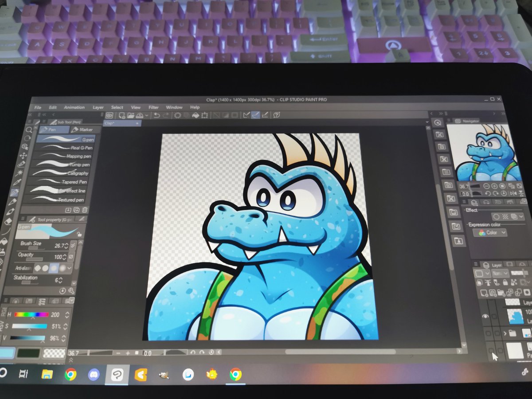Click the Navigator zoom out minus icon
This screenshot has height=399, width=532.
tap(487, 186)
